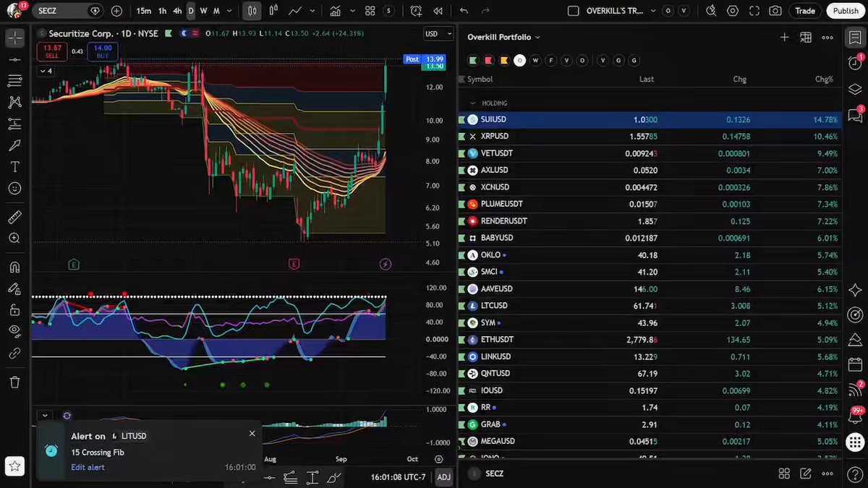Collapse the indicator pane chevron

45,416
